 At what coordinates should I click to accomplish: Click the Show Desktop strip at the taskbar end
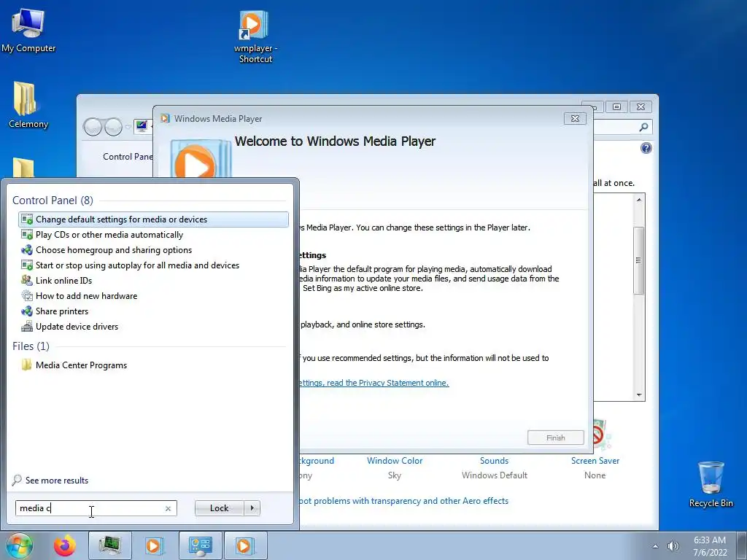click(x=741, y=545)
